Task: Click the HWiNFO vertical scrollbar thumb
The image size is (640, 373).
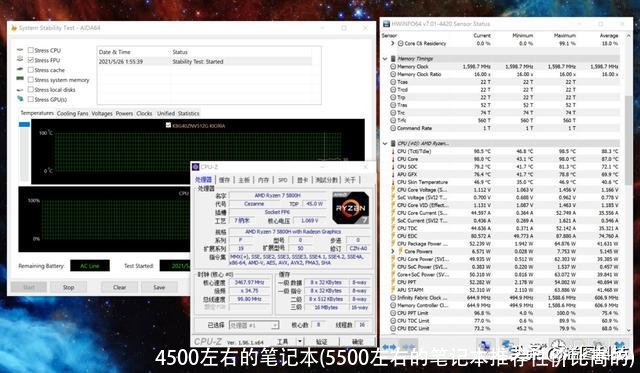Action: coord(628,140)
